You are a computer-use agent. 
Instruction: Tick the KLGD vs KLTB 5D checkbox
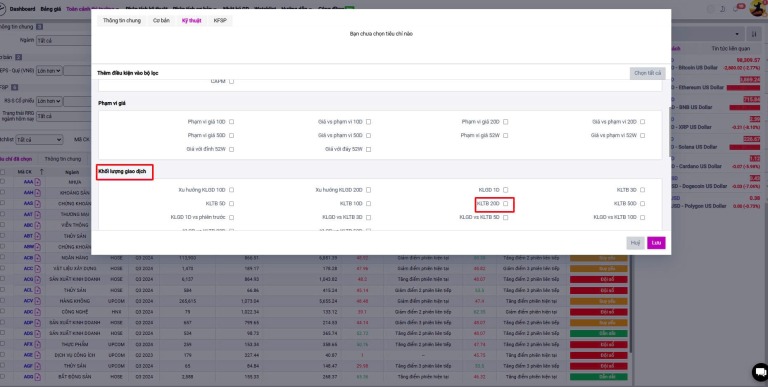(x=505, y=217)
